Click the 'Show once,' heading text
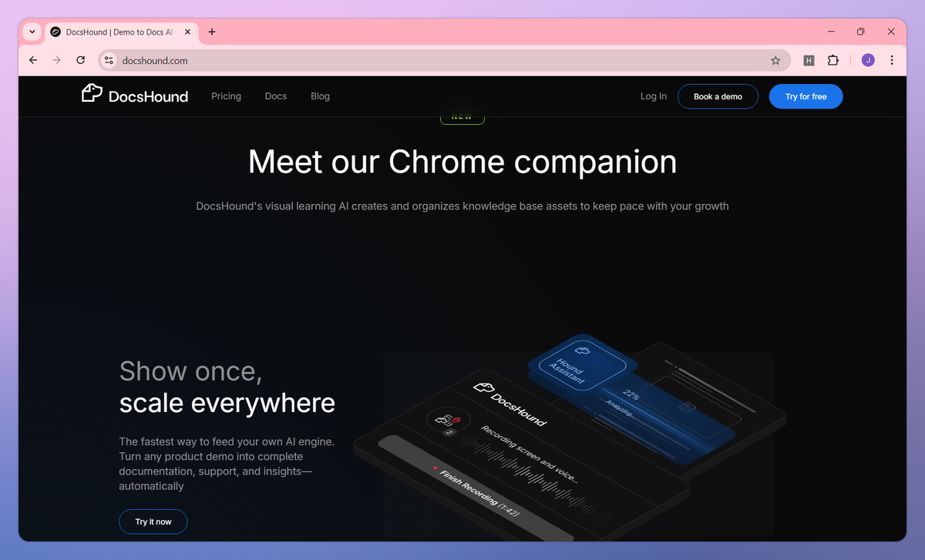The height and width of the screenshot is (560, 925). coord(190,371)
